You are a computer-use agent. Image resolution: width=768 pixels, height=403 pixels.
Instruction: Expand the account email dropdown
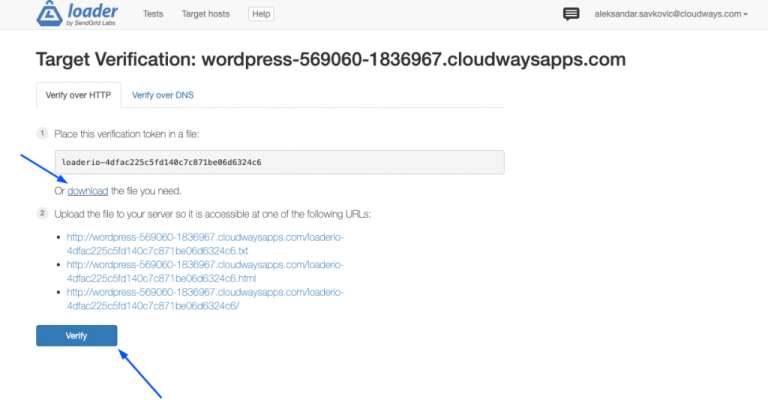pyautogui.click(x=671, y=14)
